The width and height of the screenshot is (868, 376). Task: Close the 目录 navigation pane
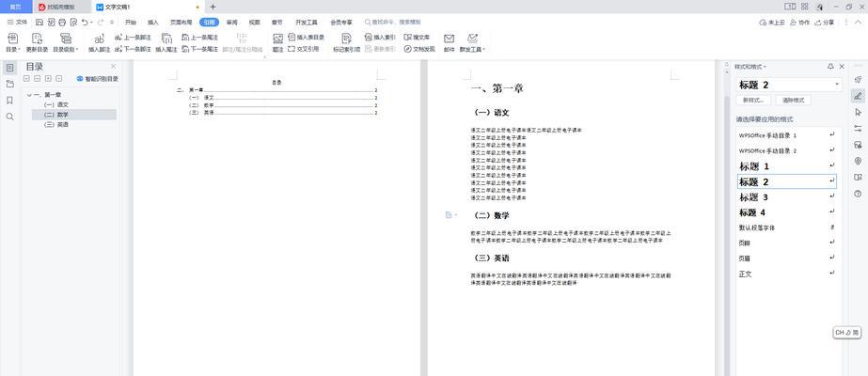pyautogui.click(x=114, y=66)
